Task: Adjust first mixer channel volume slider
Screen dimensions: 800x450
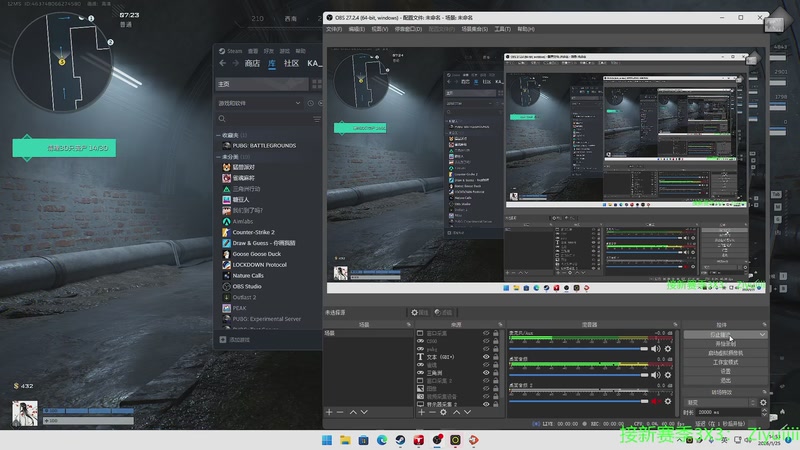Action: (578, 349)
